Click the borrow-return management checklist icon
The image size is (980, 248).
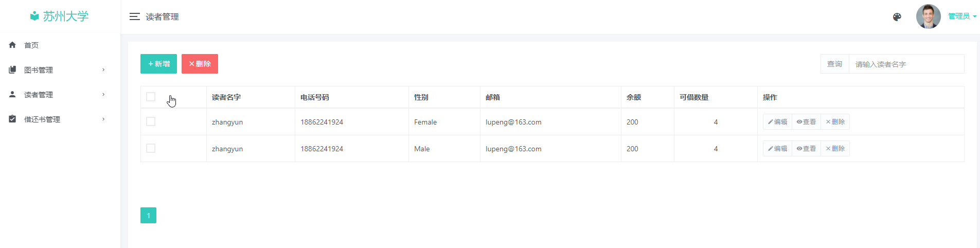click(x=12, y=119)
